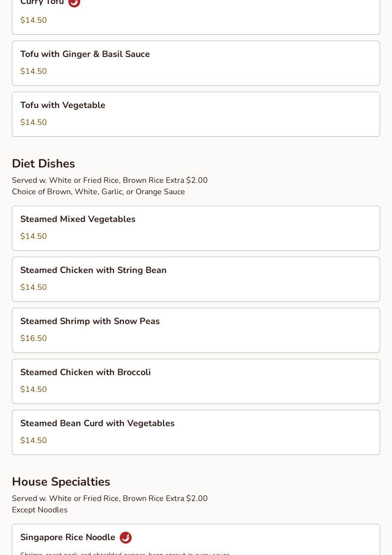Click the spicy icon beside Singapore Rice Noodle
This screenshot has width=392, height=555.
126,538
